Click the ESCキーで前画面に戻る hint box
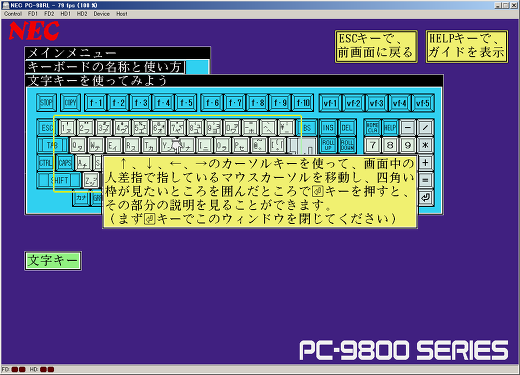This screenshot has width=520, height=375. [376, 46]
